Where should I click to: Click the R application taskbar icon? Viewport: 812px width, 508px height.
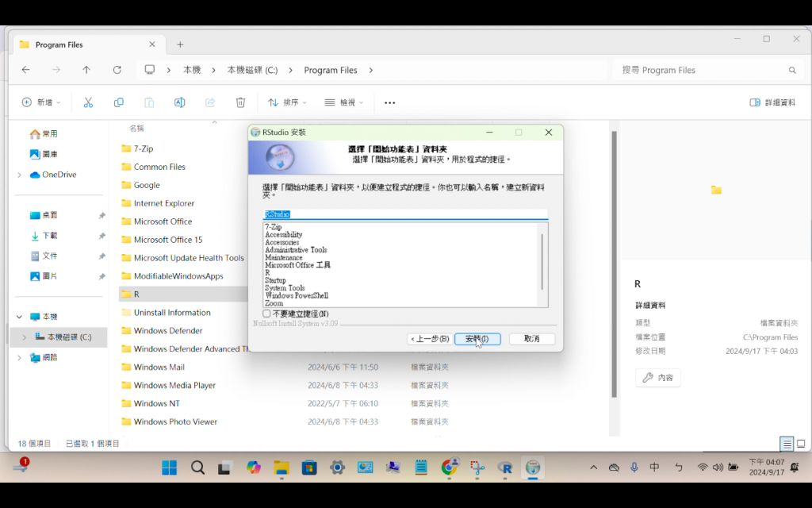(505, 468)
